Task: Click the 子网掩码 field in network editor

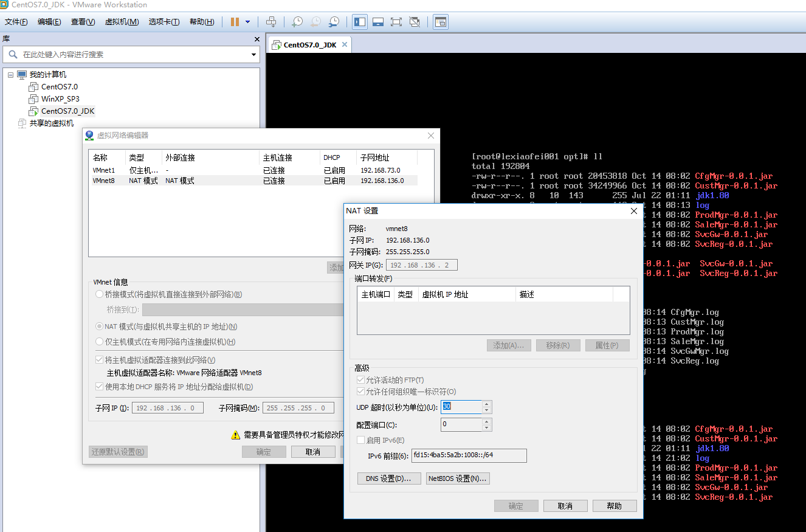Action: [298, 408]
